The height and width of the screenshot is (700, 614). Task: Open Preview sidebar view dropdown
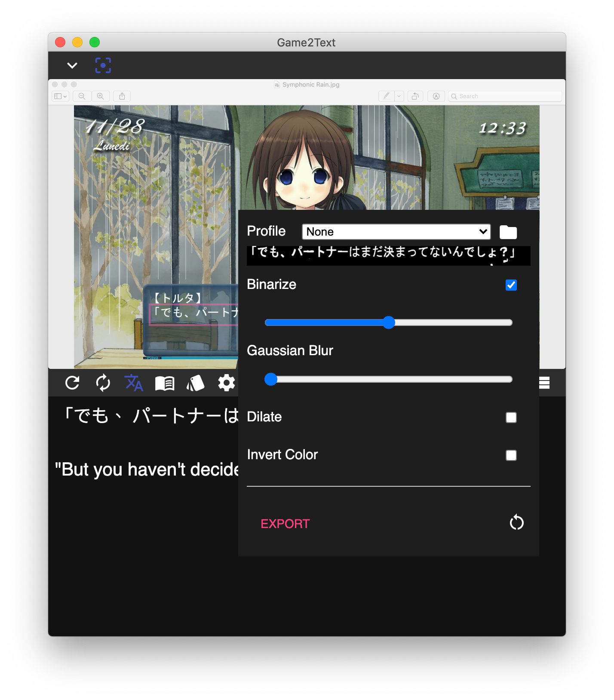click(x=60, y=96)
